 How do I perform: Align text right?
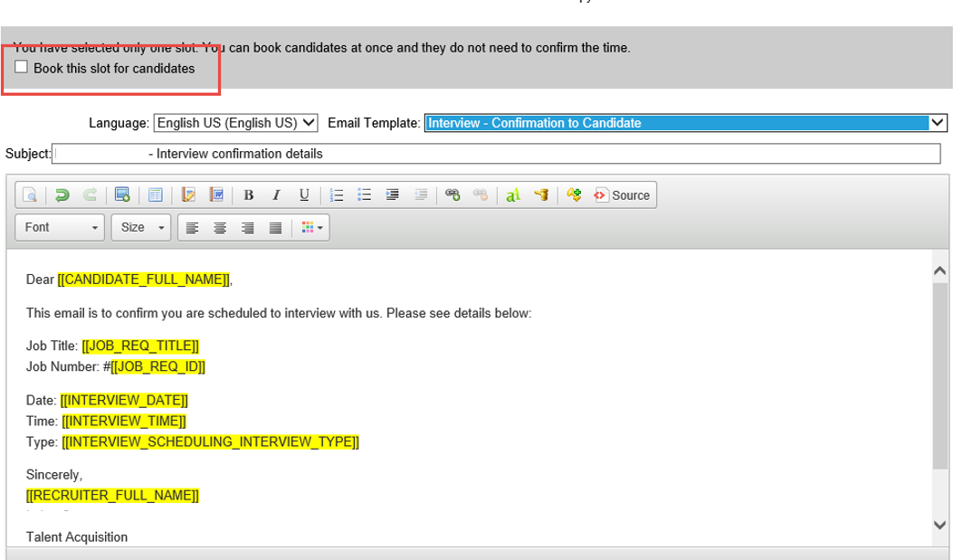pyautogui.click(x=247, y=228)
